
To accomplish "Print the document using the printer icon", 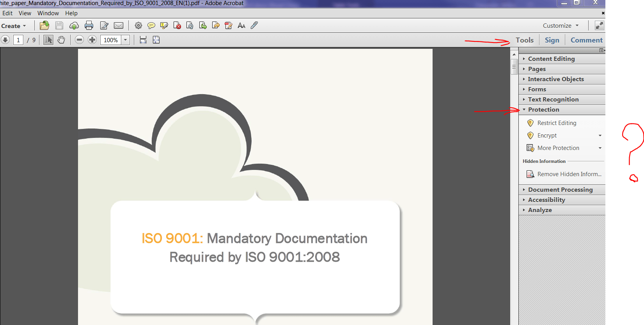I will click(x=89, y=25).
